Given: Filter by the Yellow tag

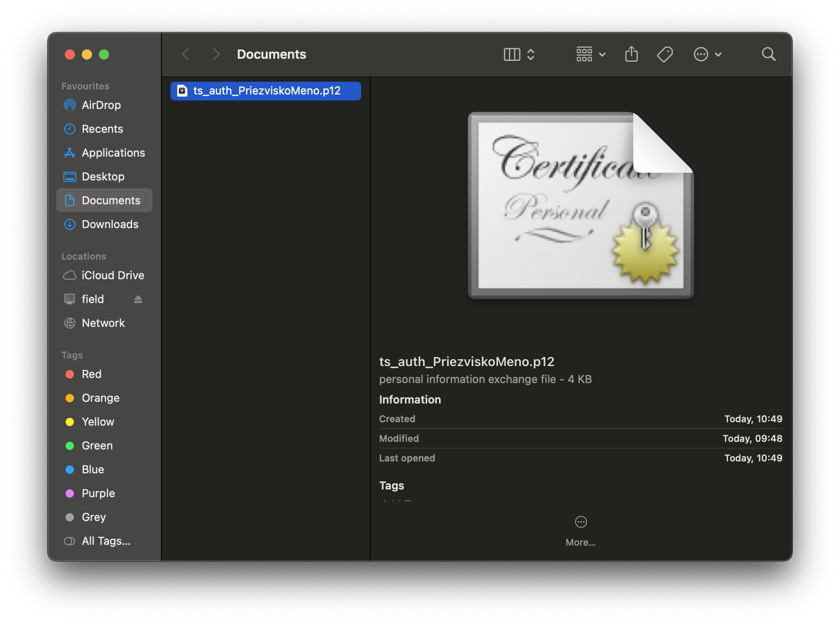Looking at the screenshot, I should point(104,422).
